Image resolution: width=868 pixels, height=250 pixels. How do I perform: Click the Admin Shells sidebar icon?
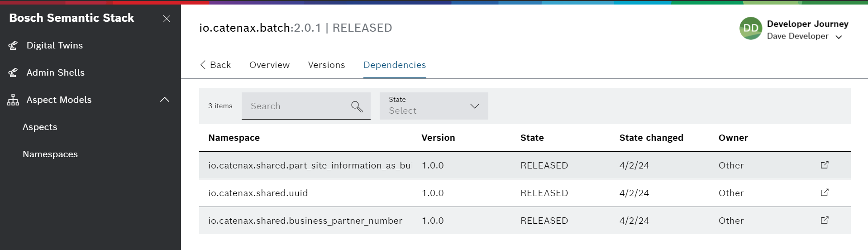tap(13, 72)
